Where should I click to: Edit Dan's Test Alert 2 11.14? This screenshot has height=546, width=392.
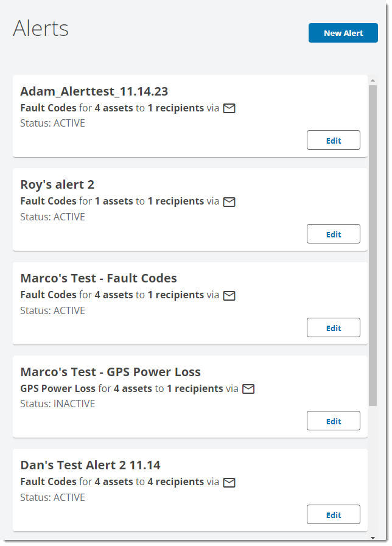pyautogui.click(x=333, y=514)
